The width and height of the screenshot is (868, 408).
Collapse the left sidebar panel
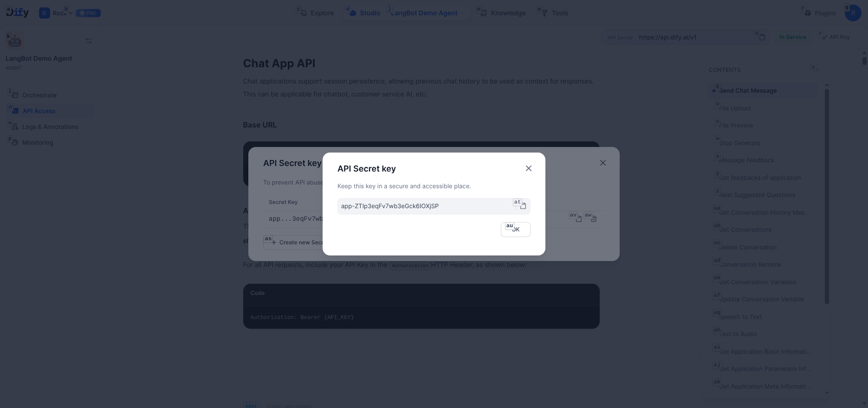point(88,41)
